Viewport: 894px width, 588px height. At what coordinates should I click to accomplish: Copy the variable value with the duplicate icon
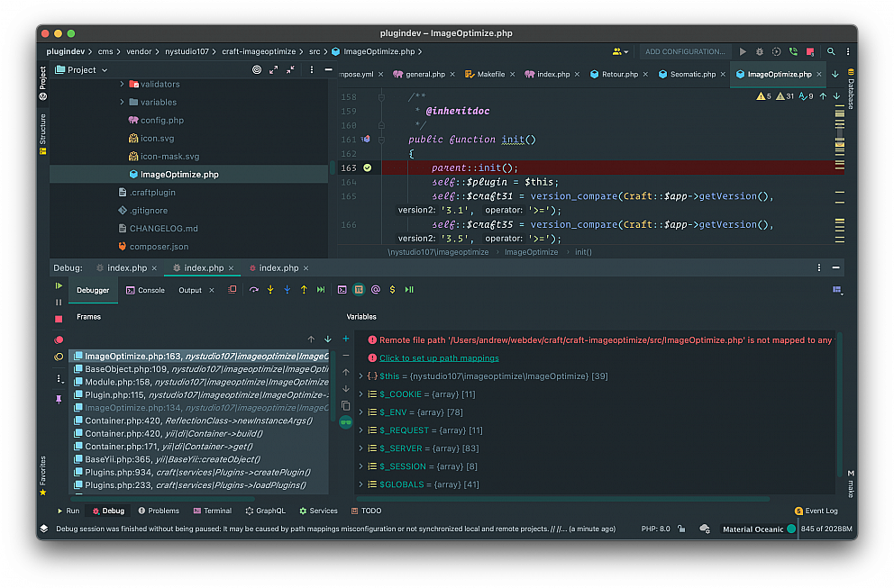tap(345, 406)
